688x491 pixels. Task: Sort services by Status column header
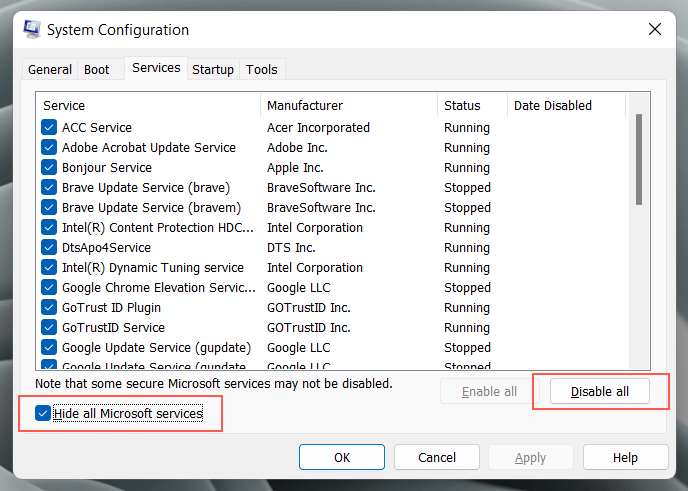pyautogui.click(x=472, y=105)
